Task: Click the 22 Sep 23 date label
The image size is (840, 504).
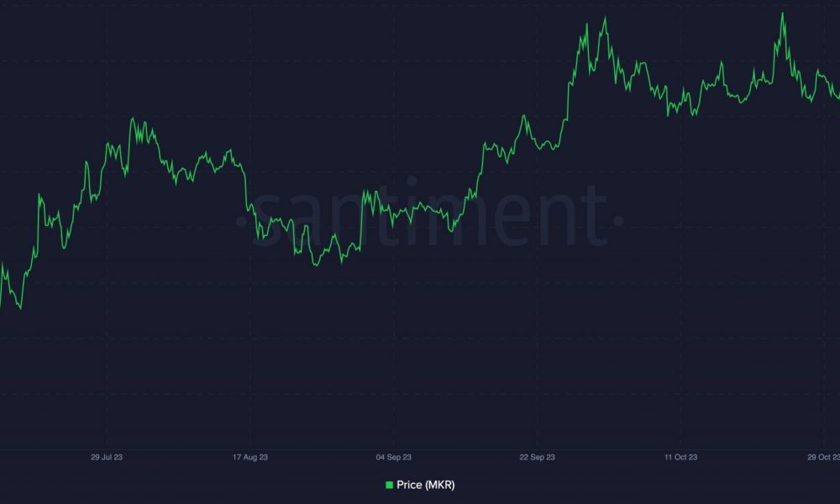Action: 538,457
